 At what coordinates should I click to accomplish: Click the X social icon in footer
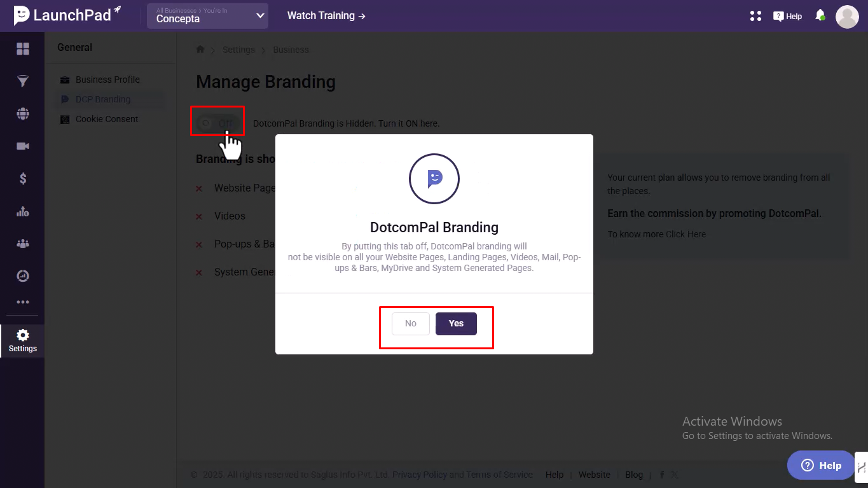pos(675,475)
